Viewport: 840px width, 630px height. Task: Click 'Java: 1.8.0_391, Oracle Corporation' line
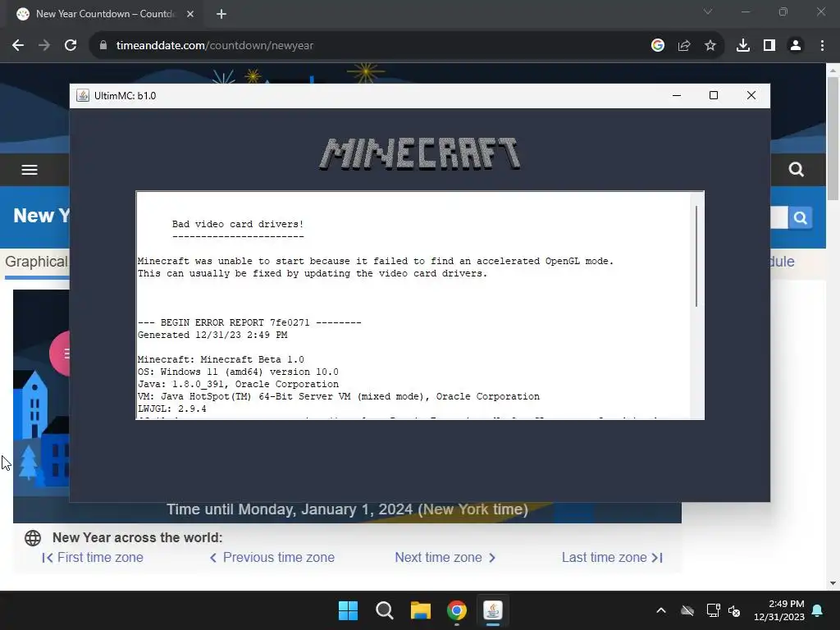pyautogui.click(x=238, y=384)
